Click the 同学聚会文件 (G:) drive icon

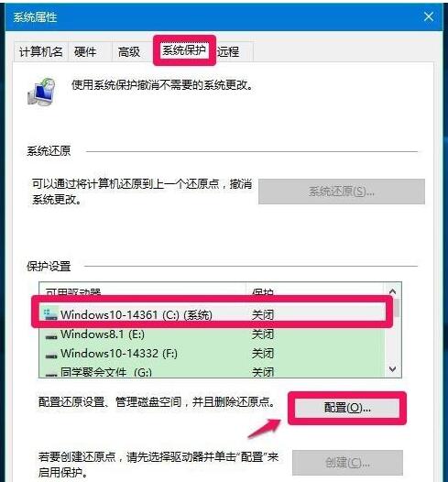[50, 374]
